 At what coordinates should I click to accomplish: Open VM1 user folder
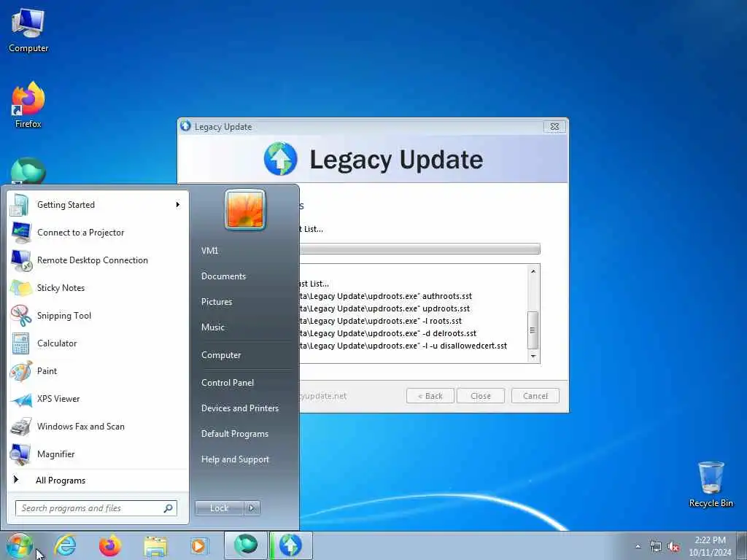point(209,251)
